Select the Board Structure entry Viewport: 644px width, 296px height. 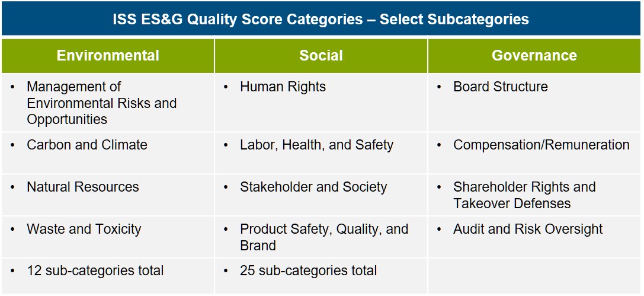(x=501, y=87)
